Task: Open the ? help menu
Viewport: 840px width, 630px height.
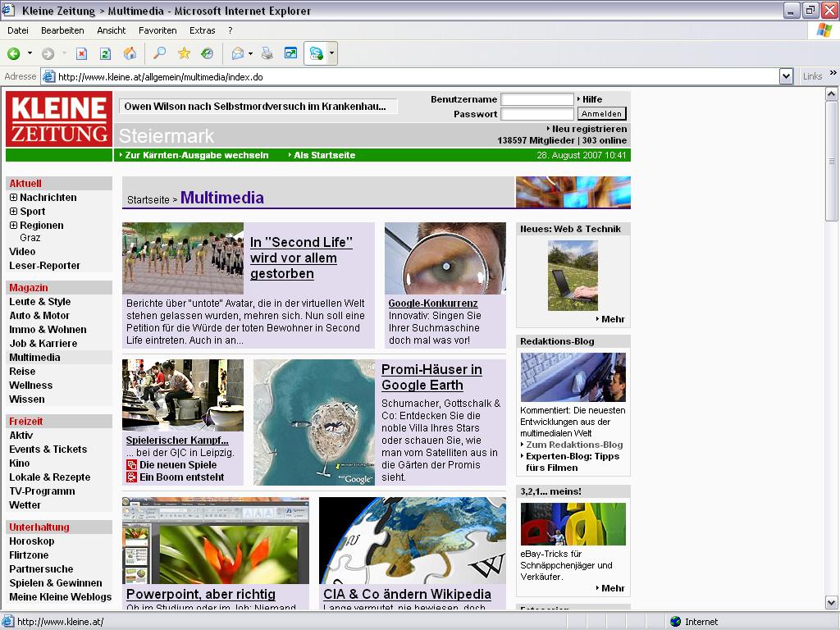Action: point(231,30)
